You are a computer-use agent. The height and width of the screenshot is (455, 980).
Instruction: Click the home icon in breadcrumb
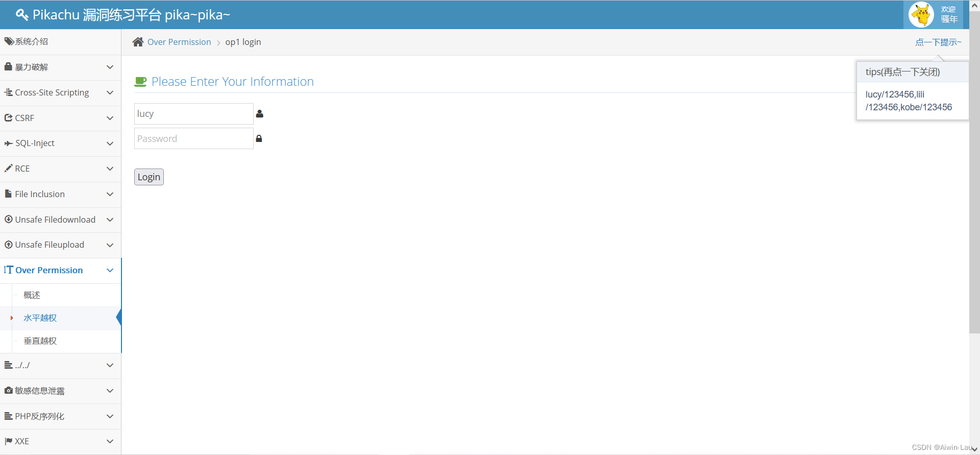click(138, 42)
